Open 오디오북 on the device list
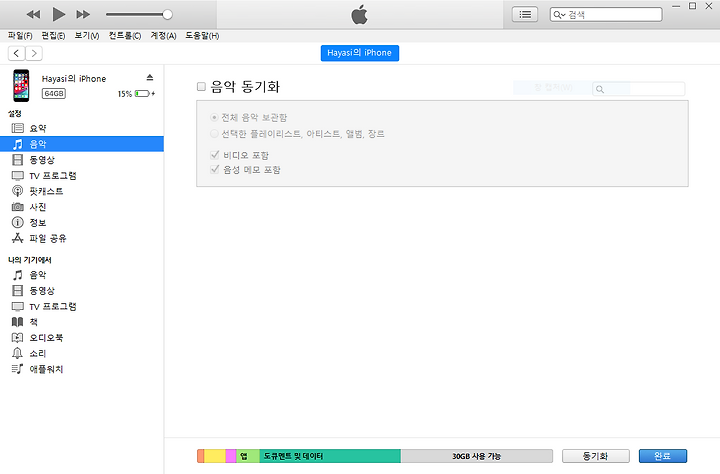The width and height of the screenshot is (720, 474). tap(82, 338)
